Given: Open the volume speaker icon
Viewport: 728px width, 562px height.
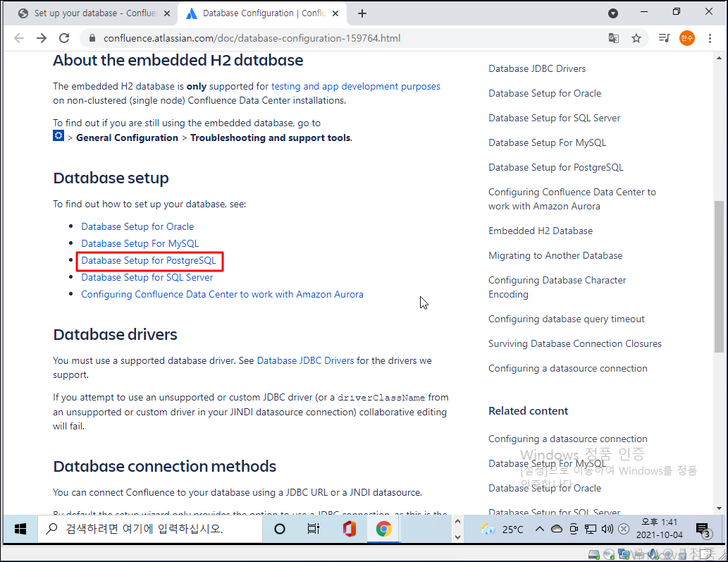Looking at the screenshot, I should [x=607, y=529].
